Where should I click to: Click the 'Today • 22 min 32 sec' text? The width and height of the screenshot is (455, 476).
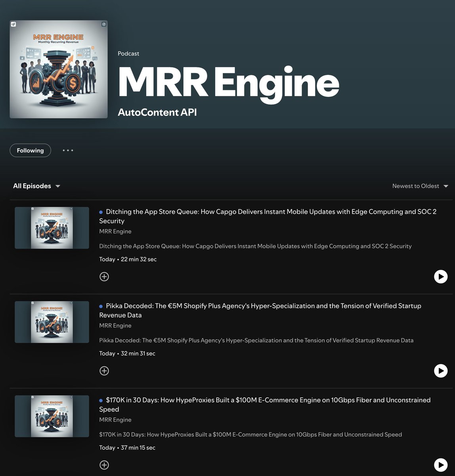(x=128, y=259)
